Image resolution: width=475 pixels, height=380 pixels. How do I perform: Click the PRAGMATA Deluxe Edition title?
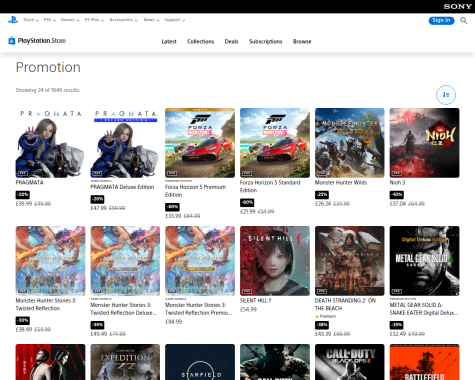pos(122,187)
